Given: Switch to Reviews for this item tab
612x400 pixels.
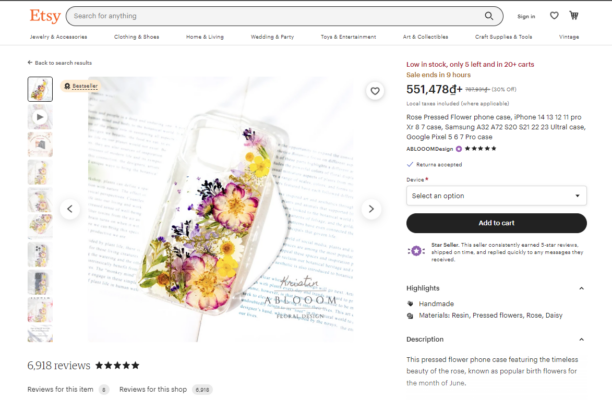Looking at the screenshot, I should tap(60, 388).
